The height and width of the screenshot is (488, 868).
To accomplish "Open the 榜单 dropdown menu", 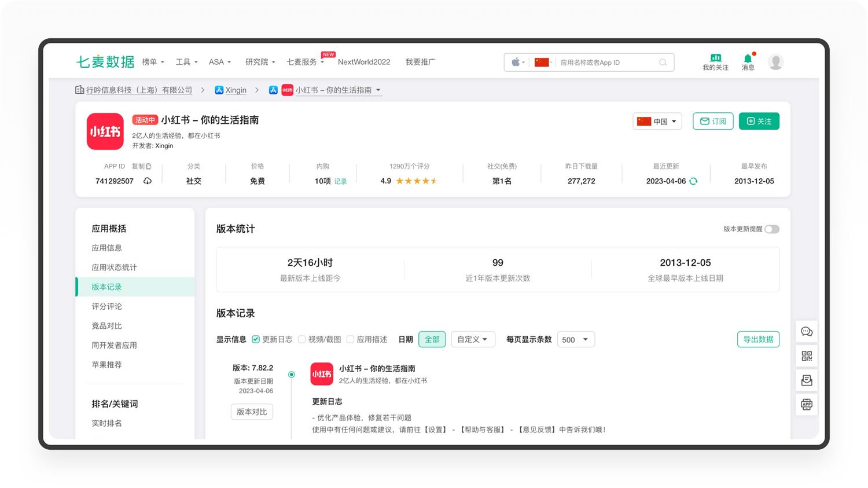I will click(153, 62).
